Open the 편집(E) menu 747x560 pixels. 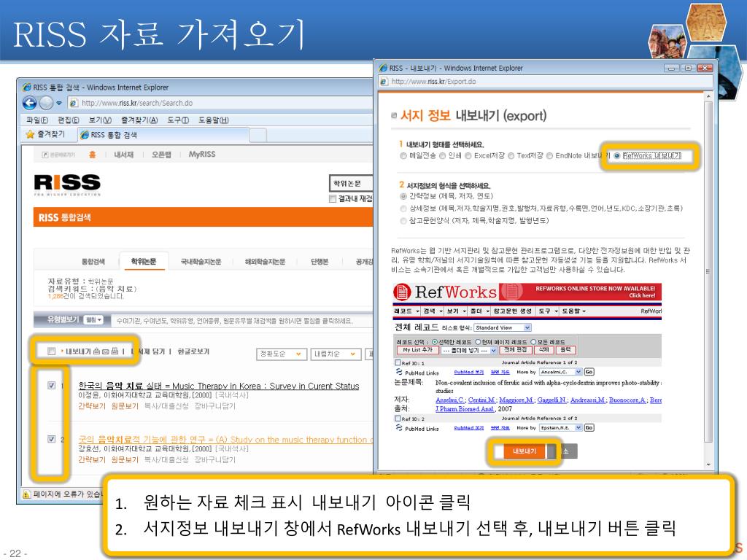[68, 120]
